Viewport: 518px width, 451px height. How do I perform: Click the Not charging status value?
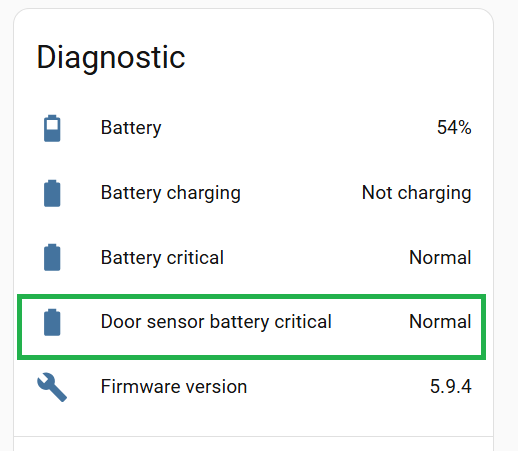point(416,193)
